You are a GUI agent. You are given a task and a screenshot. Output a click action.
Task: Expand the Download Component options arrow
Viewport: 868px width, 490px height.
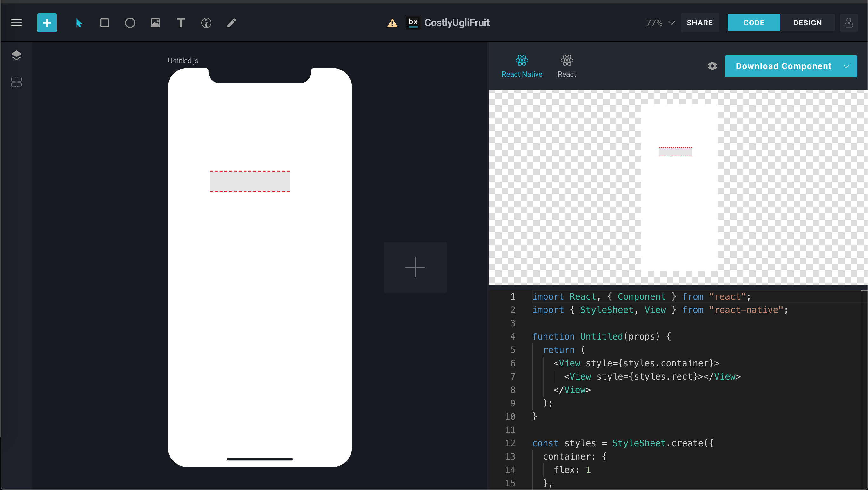(x=846, y=66)
